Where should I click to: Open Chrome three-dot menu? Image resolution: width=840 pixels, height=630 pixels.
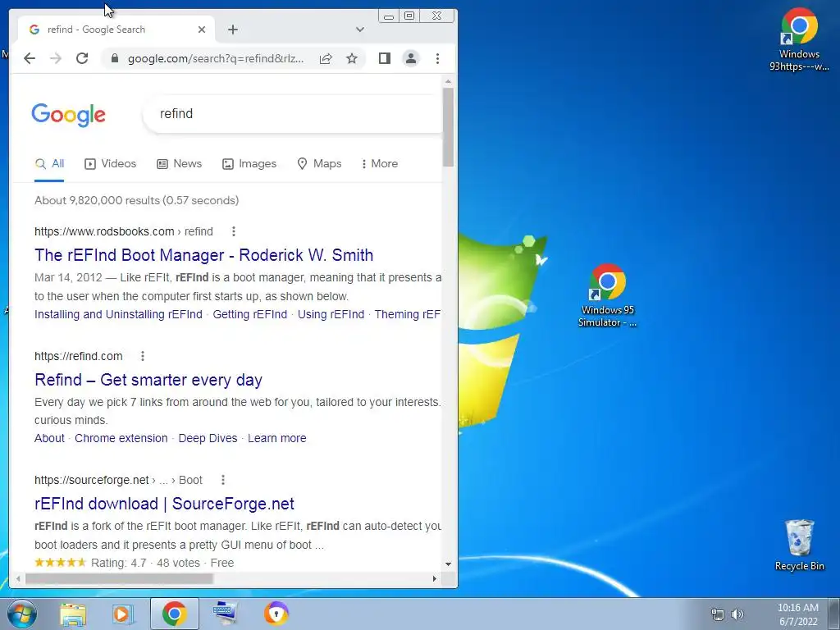[x=438, y=58]
